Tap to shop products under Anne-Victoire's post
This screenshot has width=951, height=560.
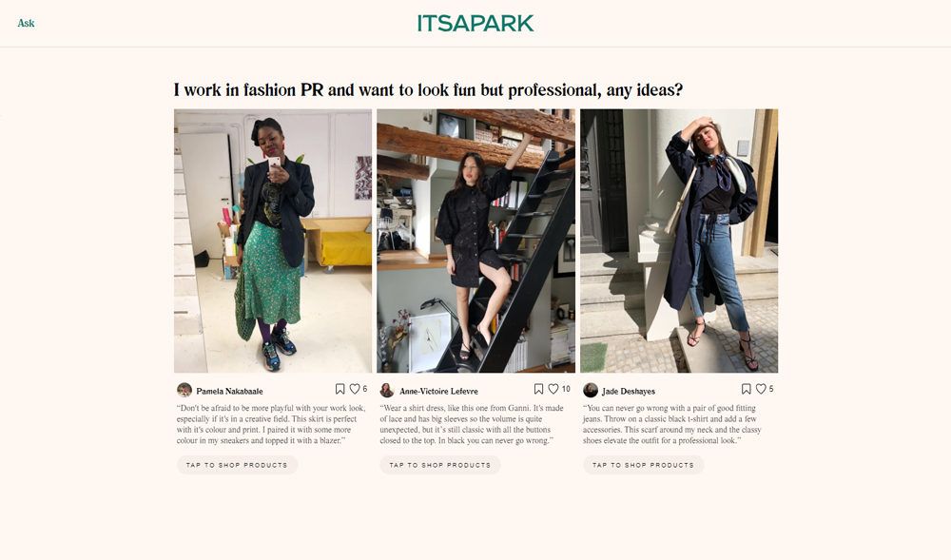pos(440,465)
